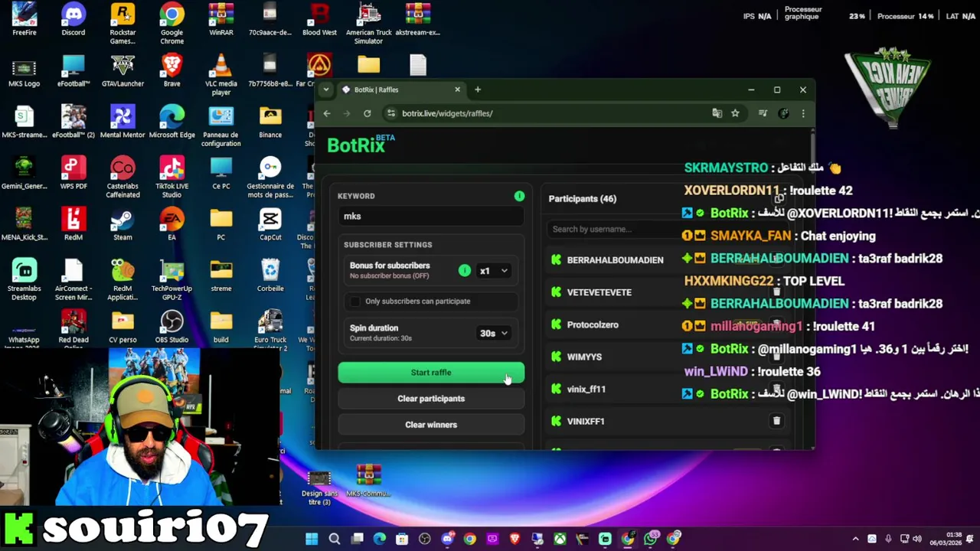Viewport: 980px width, 551px height.
Task: Open the Discord desktop shortcut
Action: point(73,19)
